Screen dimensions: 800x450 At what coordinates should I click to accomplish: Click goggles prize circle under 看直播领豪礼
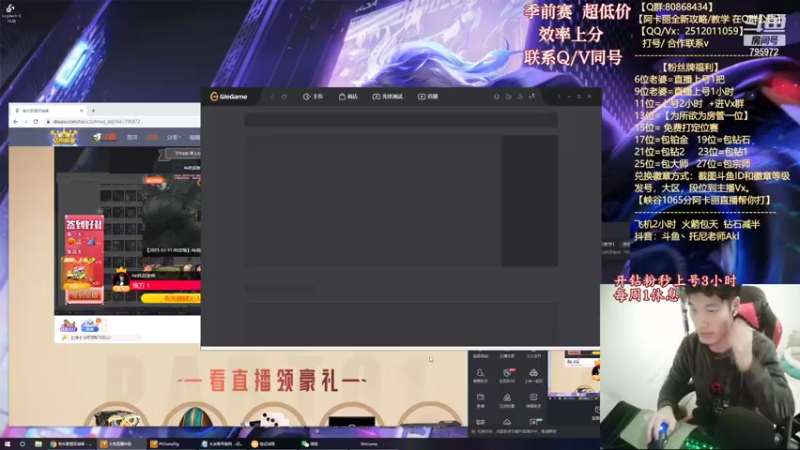pyautogui.click(x=116, y=414)
